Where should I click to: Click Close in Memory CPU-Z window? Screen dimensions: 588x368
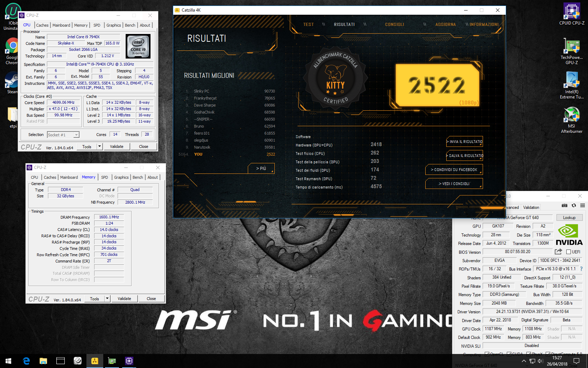151,299
